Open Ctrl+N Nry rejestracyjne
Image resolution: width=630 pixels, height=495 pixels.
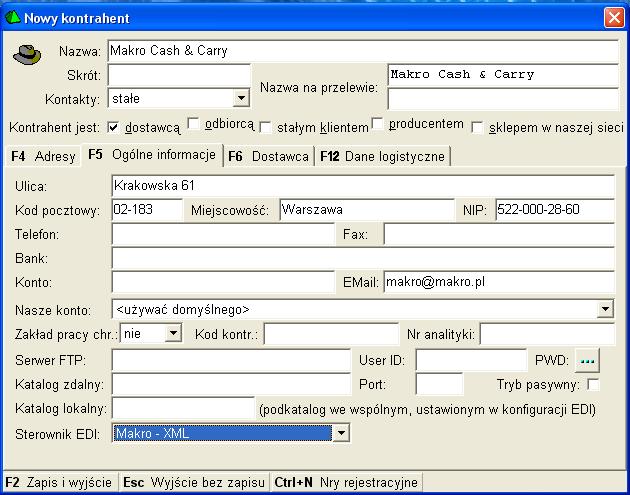[346, 482]
